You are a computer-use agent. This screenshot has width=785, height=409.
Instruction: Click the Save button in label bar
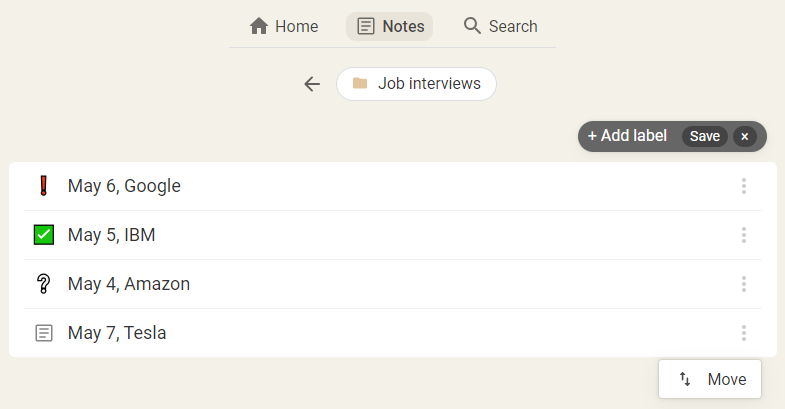[704, 136]
